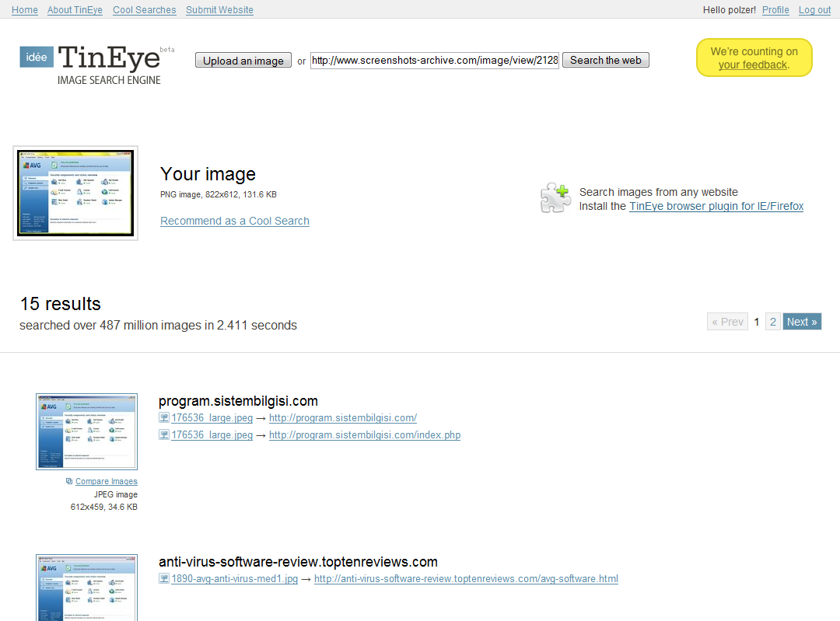Click the Search the web button
840x621 pixels.
pyautogui.click(x=605, y=60)
